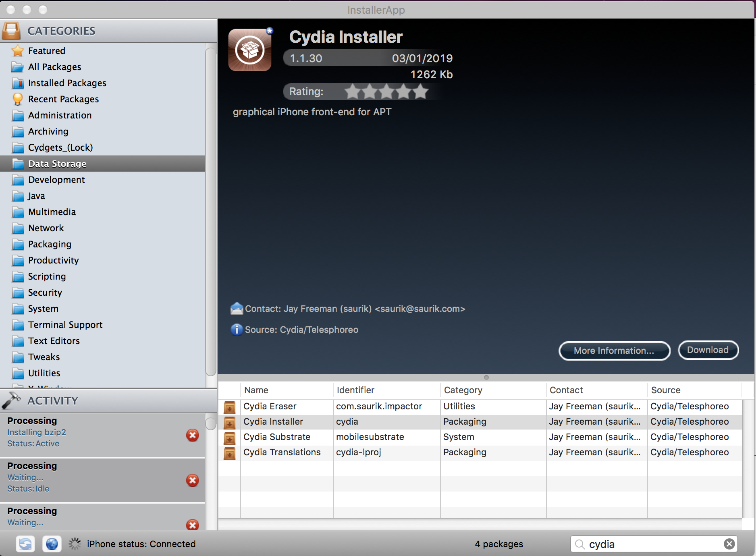Sort packages by Category column
The height and width of the screenshot is (556, 756).
click(493, 390)
